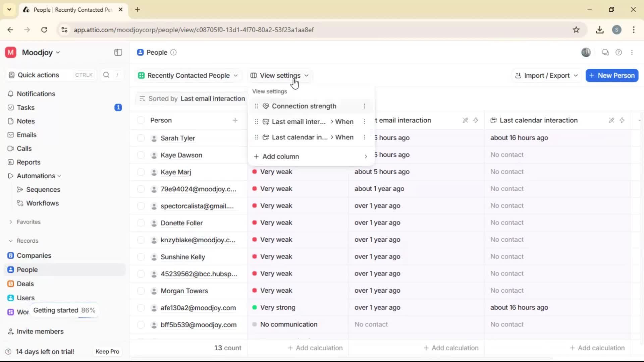Click Keep Pro to upgrade

[x=107, y=351]
